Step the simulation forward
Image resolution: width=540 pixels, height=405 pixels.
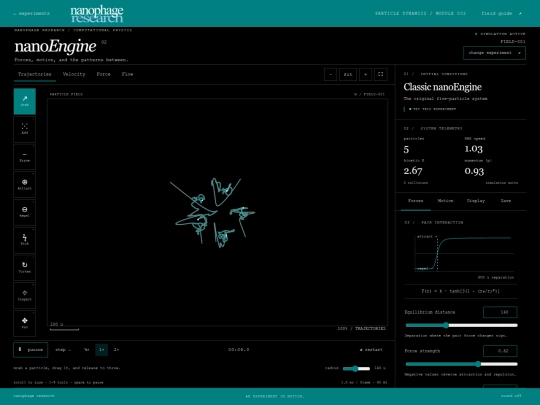[x=63, y=350]
